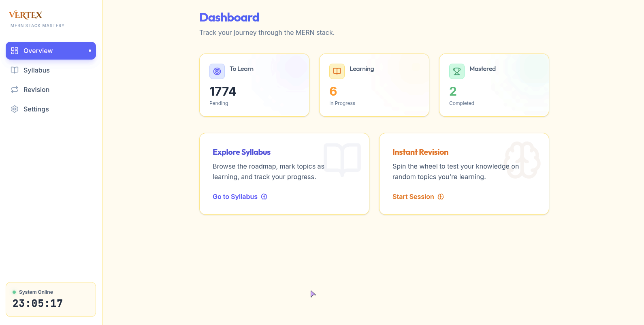Click the 6 in-progress count
Image resolution: width=644 pixels, height=325 pixels.
point(333,91)
